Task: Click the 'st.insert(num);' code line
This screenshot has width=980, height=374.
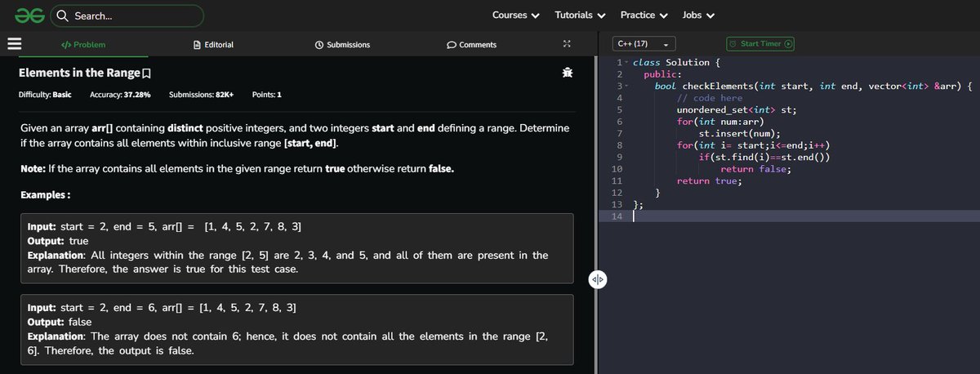Action: pyautogui.click(x=739, y=133)
